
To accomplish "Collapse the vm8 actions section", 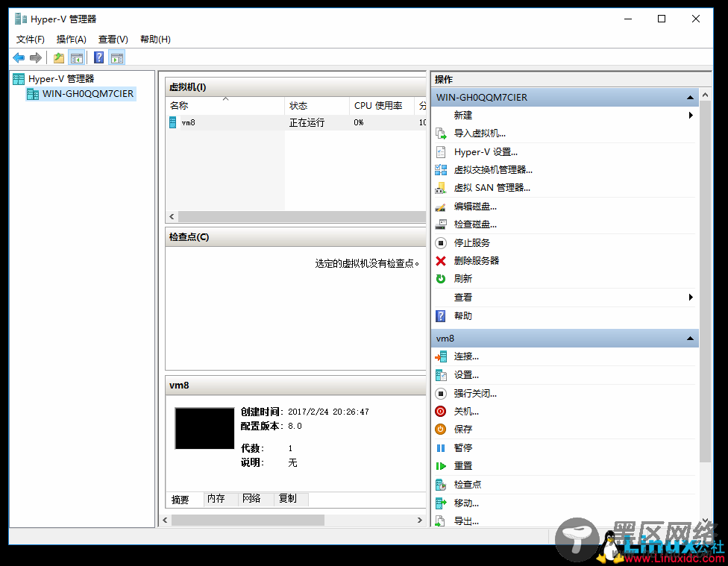I will (691, 339).
